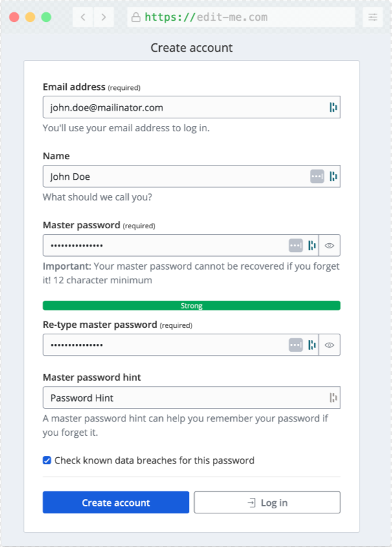Screen dimensions: 392x547
Task: Click teal autofill icon in Master password field
Action: point(312,245)
